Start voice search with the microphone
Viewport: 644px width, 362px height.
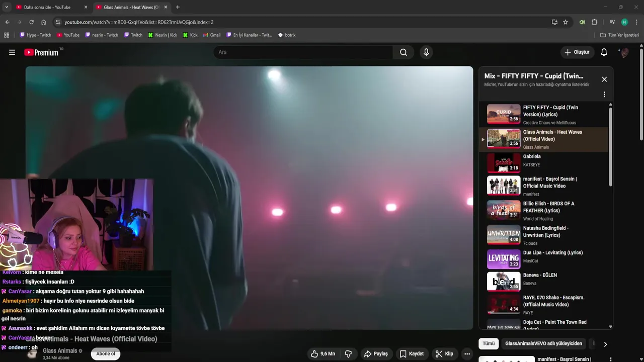click(426, 52)
